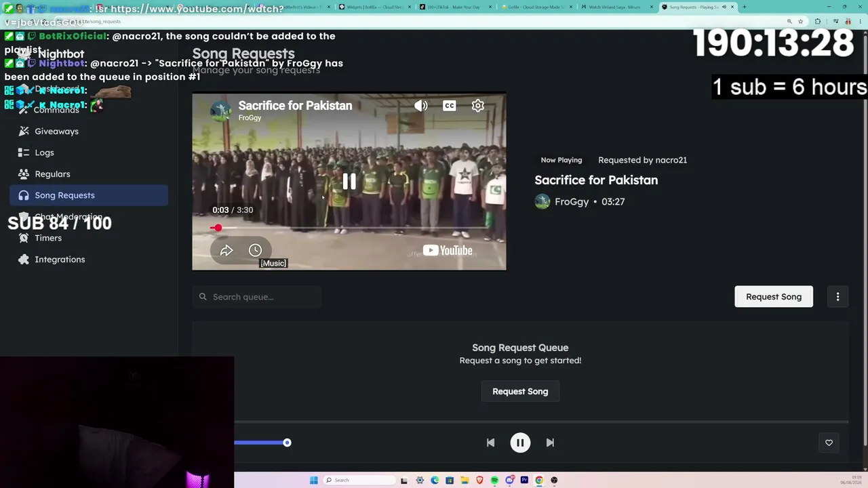Bookmark this page with the star icon

click(x=801, y=22)
